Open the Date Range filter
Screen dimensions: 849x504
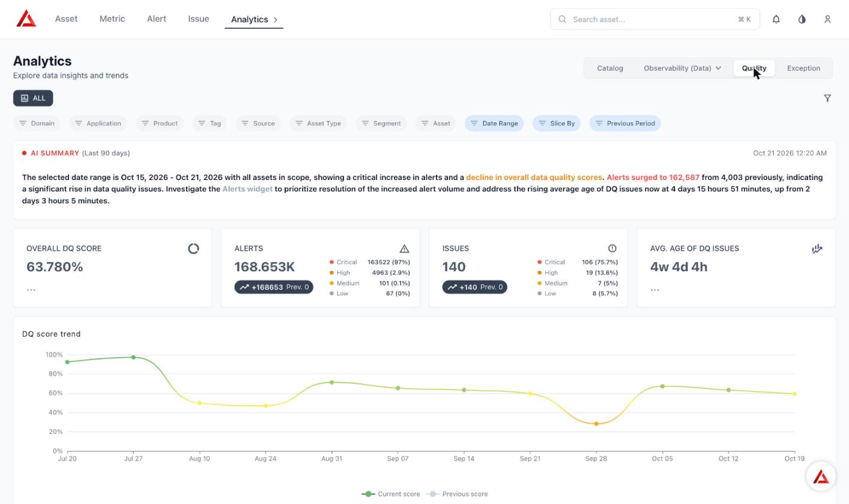[494, 123]
